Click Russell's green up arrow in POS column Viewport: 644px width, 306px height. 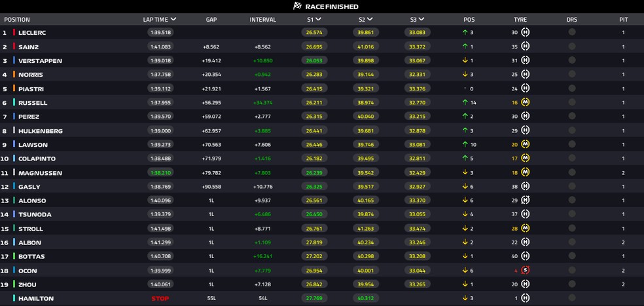[x=465, y=102]
